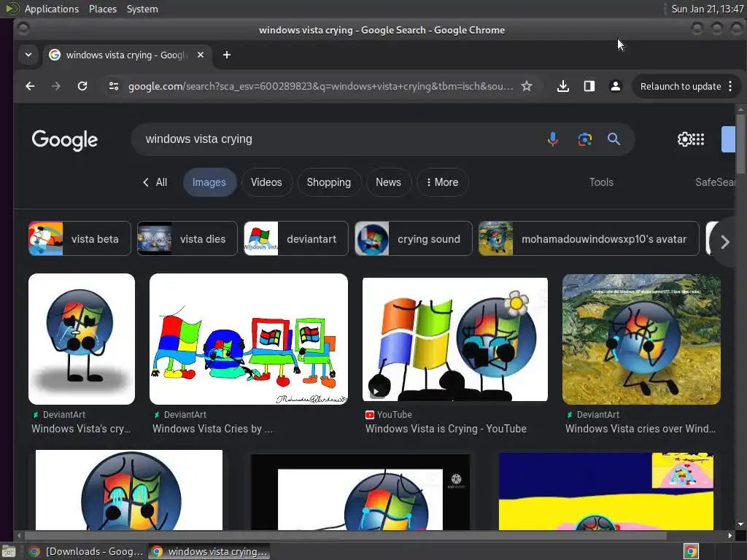Open the System menu

coord(142,9)
